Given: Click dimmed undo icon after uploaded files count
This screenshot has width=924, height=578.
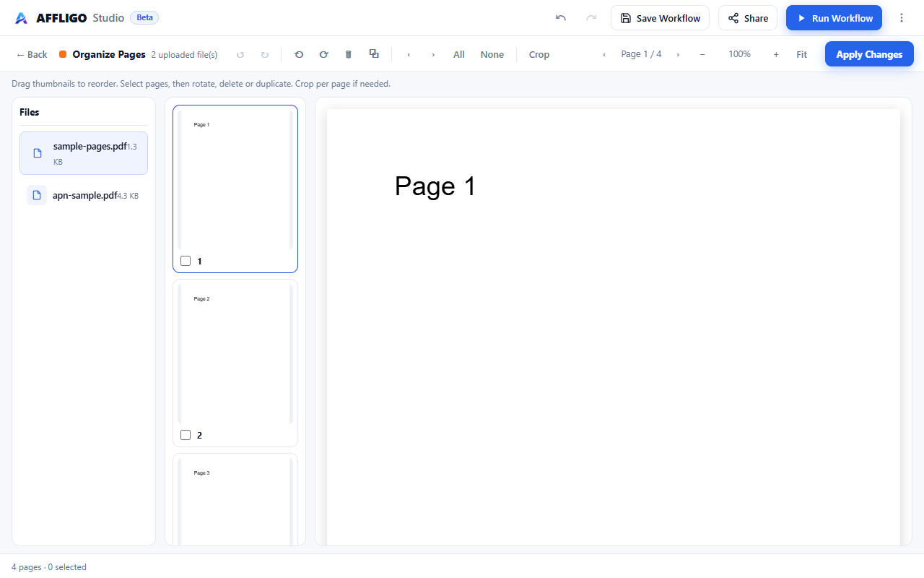Looking at the screenshot, I should 240,54.
